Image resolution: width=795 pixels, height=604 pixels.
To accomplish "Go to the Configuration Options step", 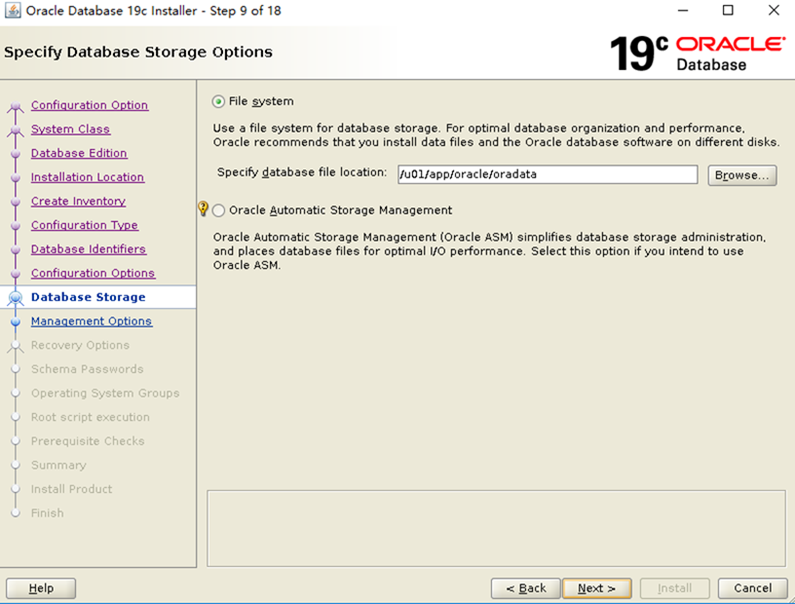I will click(93, 273).
